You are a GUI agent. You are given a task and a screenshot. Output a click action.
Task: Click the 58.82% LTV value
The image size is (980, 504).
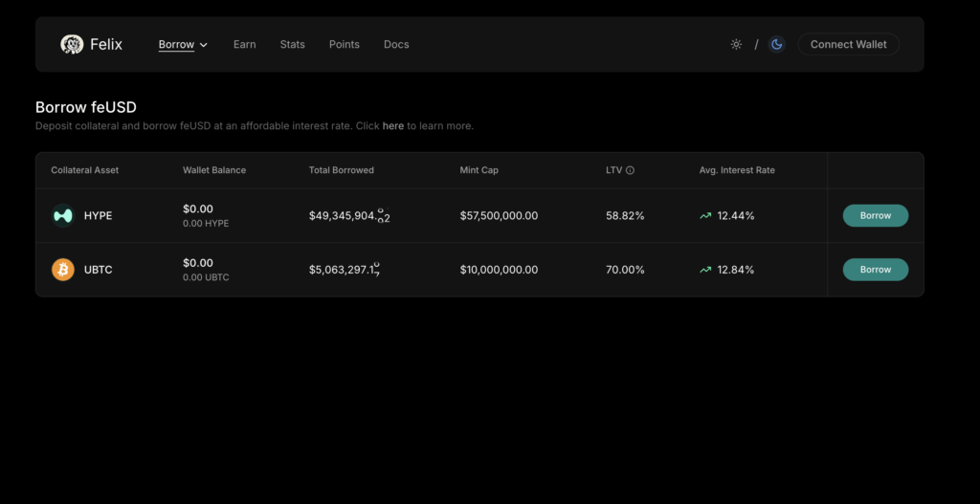(625, 216)
